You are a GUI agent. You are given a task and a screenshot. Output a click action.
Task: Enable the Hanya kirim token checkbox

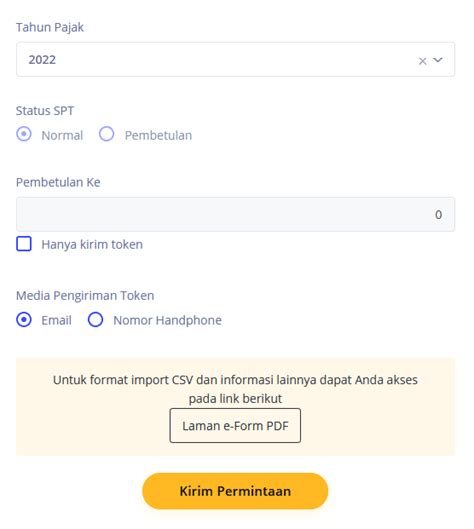point(24,244)
